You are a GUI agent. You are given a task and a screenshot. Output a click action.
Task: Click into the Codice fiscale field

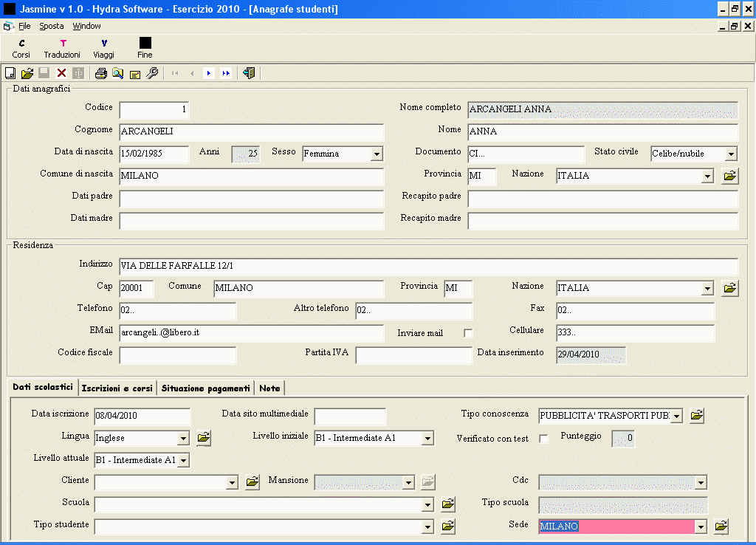[178, 355]
